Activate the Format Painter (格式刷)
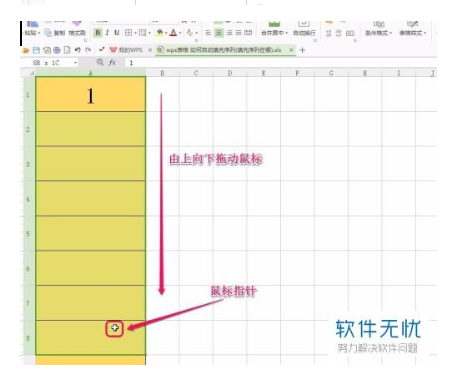 pyautogui.click(x=77, y=29)
